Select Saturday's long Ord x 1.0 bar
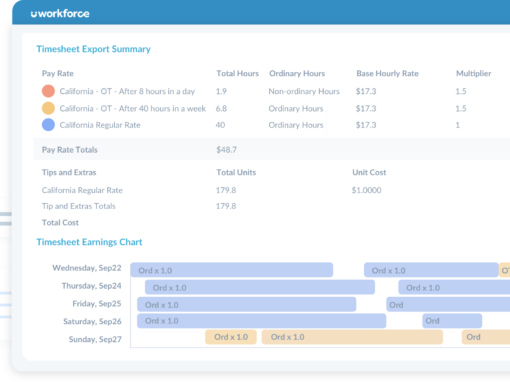The width and height of the screenshot is (510, 382). [262, 321]
